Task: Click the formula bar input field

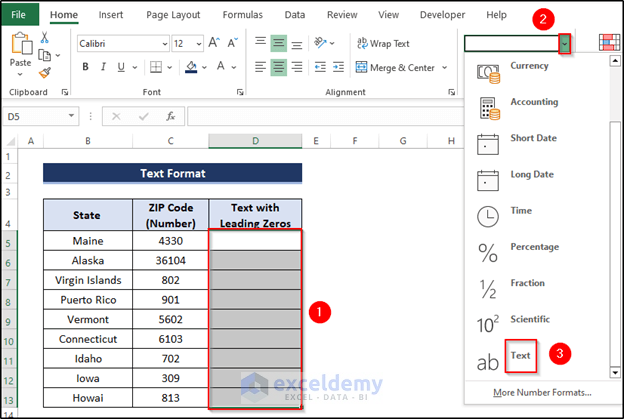Action: [325, 116]
